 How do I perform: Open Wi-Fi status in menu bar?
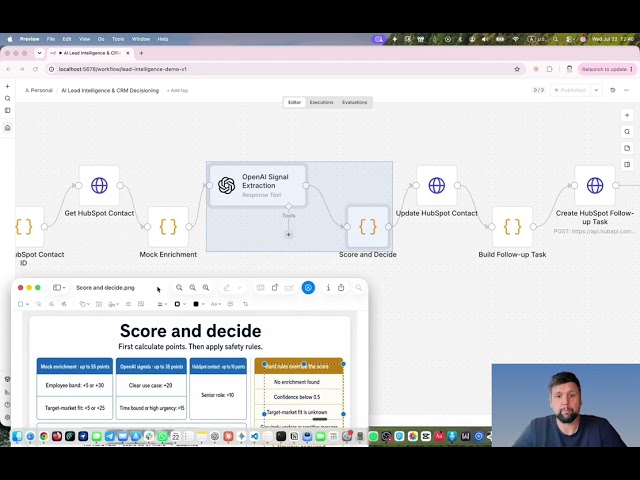pos(516,39)
